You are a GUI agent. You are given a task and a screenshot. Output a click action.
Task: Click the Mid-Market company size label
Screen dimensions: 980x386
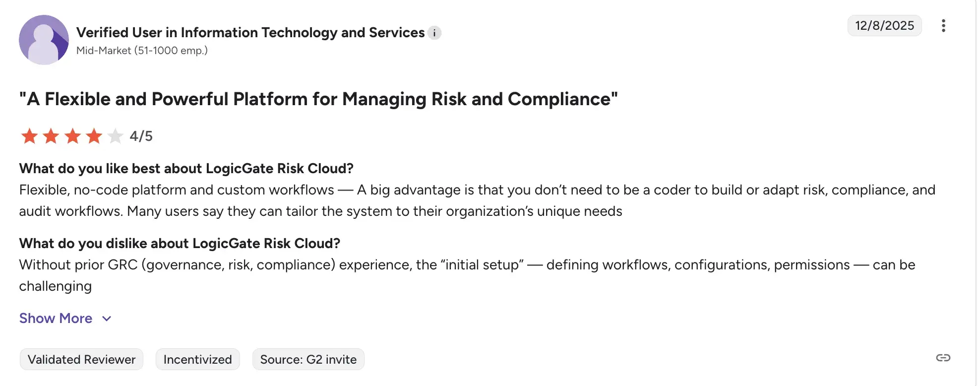pos(142,51)
